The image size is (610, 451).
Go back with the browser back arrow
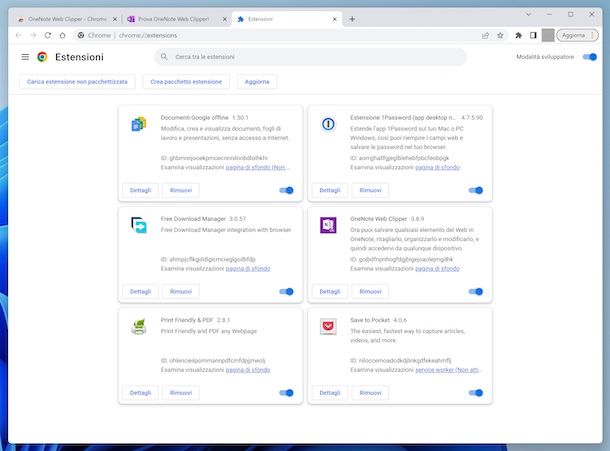(x=19, y=35)
